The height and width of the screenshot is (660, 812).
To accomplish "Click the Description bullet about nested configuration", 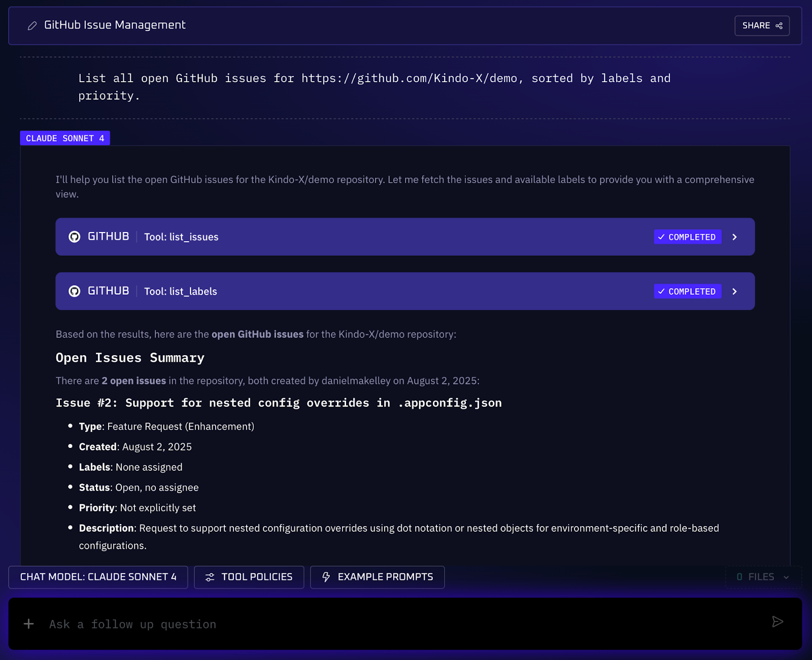I will (x=399, y=537).
